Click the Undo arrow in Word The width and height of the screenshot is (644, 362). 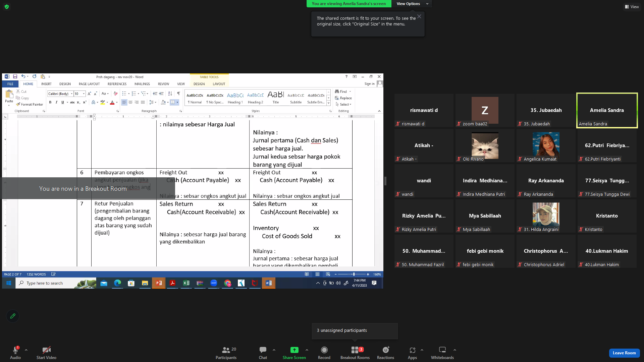23,76
